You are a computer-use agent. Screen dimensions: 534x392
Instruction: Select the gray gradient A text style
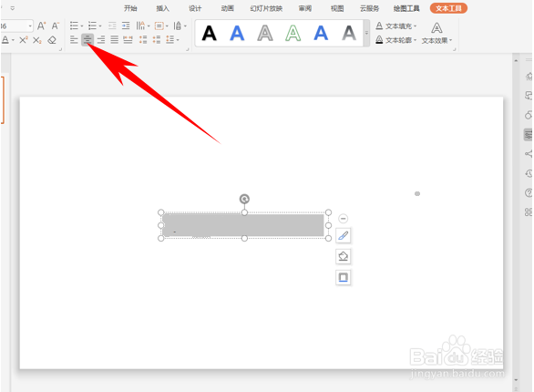point(349,34)
